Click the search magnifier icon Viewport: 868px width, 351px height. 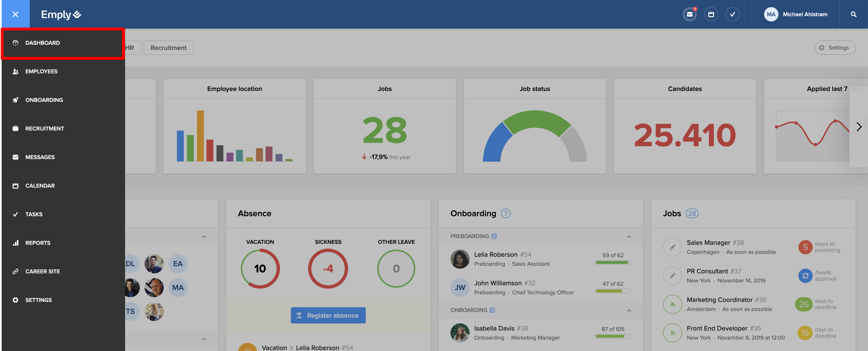tap(853, 15)
